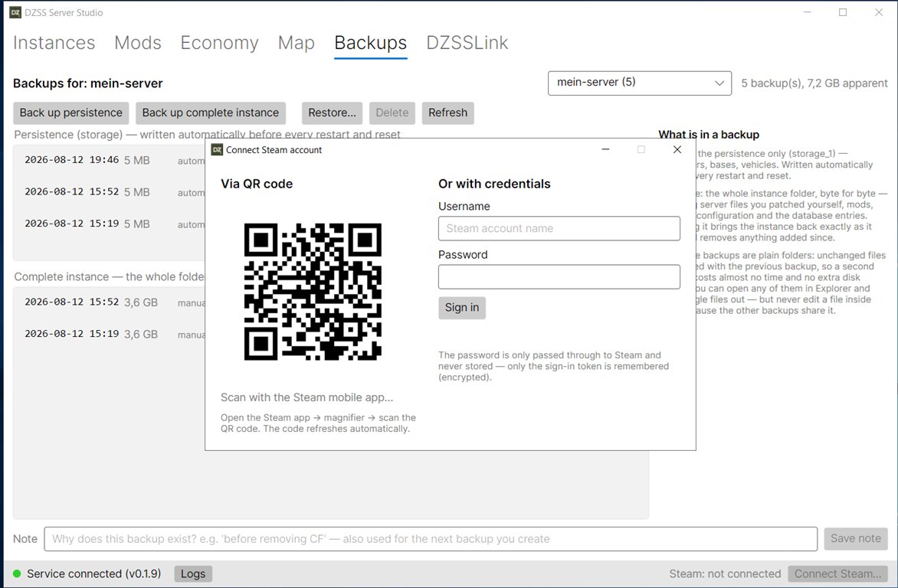Viewport: 898px width, 588px height.
Task: Minimize the Connect Steam account dialog
Action: click(x=605, y=149)
